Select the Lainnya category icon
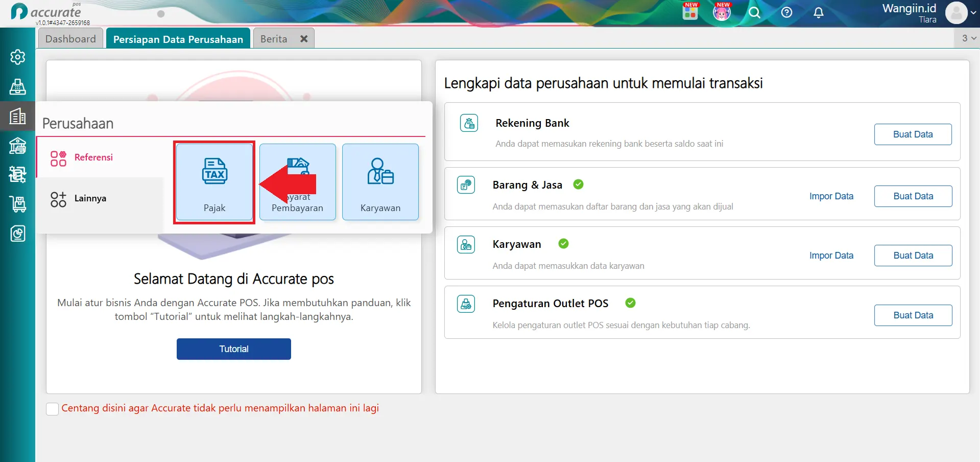 click(x=58, y=199)
